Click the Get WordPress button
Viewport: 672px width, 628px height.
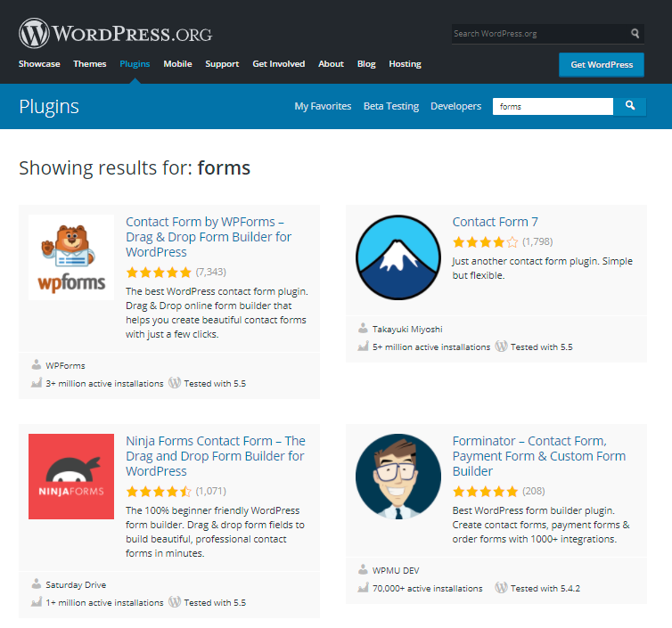point(602,65)
